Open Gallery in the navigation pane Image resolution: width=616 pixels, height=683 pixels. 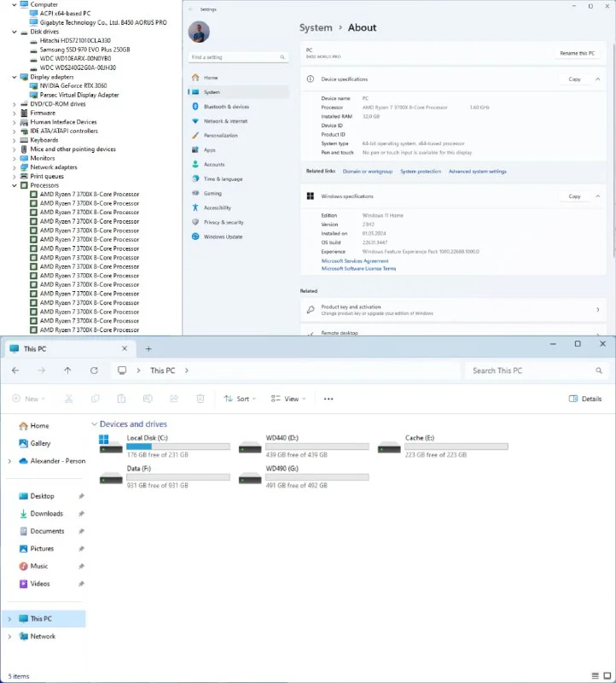click(40, 443)
